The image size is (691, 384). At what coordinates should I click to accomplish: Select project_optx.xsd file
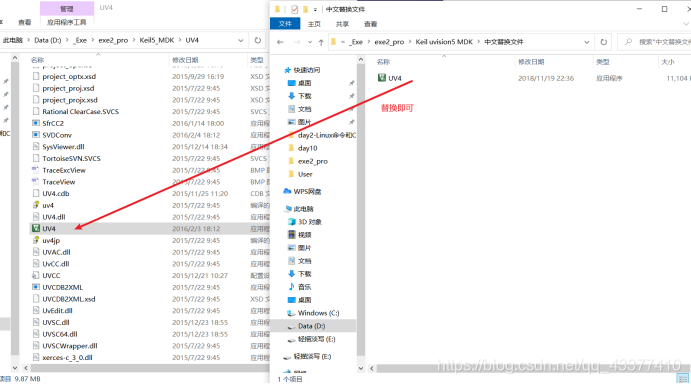(69, 76)
